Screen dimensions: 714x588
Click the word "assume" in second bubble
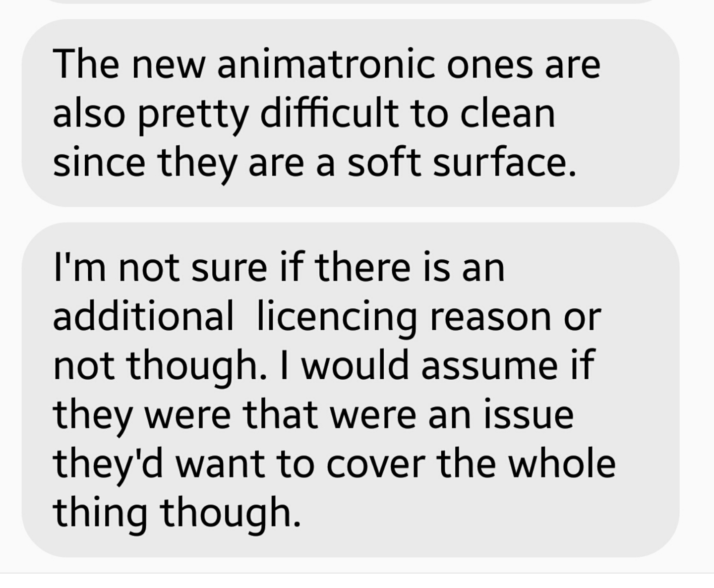[489, 366]
